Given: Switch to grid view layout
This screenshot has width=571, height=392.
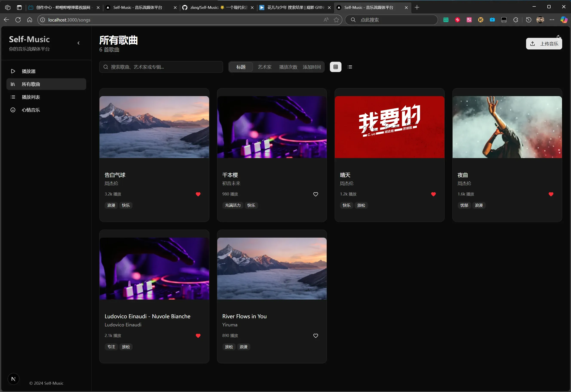Looking at the screenshot, I should pos(335,67).
